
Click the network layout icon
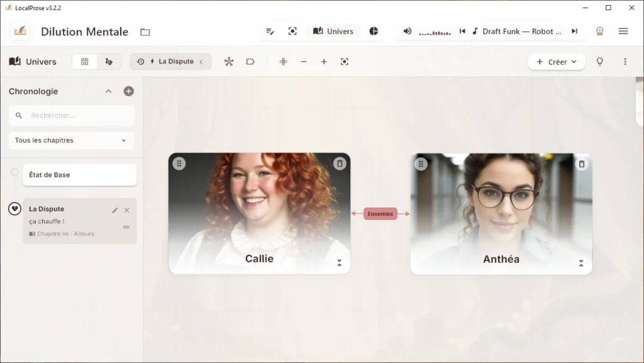[x=229, y=62]
